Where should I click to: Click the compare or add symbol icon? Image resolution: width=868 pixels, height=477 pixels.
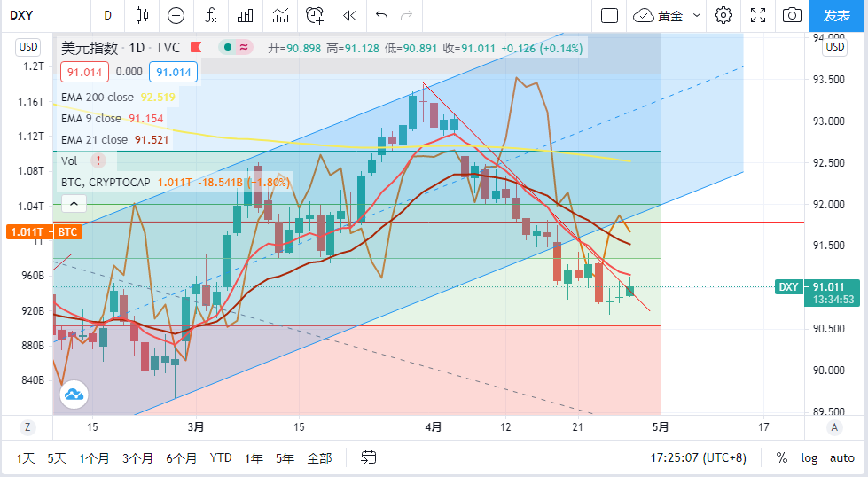(176, 15)
